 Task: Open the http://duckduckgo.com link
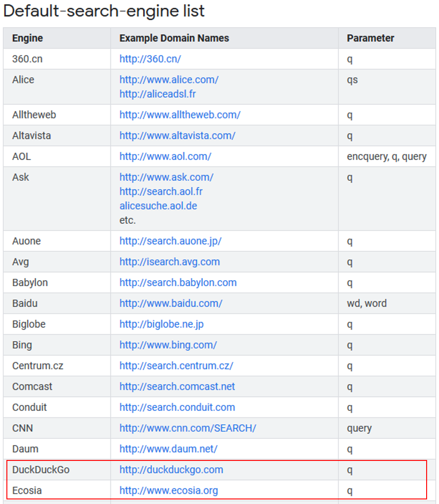click(171, 470)
